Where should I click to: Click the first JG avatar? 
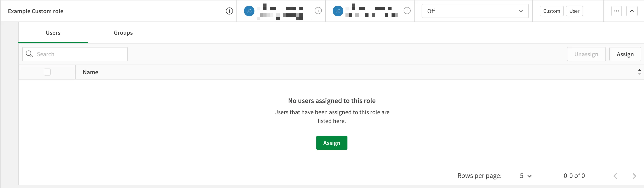[x=249, y=11]
